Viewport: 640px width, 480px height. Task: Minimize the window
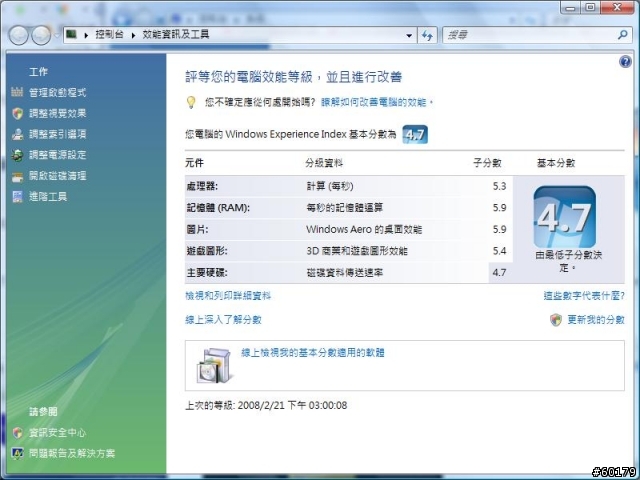point(571,8)
